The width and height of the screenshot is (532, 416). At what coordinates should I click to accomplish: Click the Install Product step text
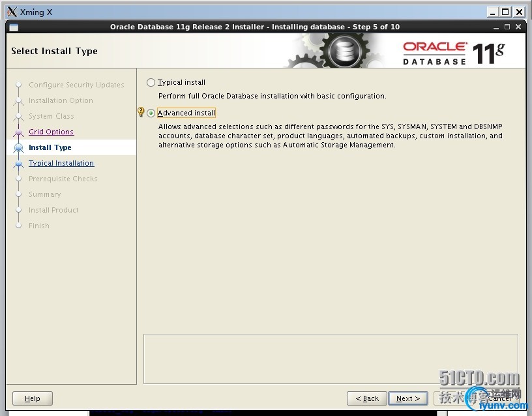53,210
